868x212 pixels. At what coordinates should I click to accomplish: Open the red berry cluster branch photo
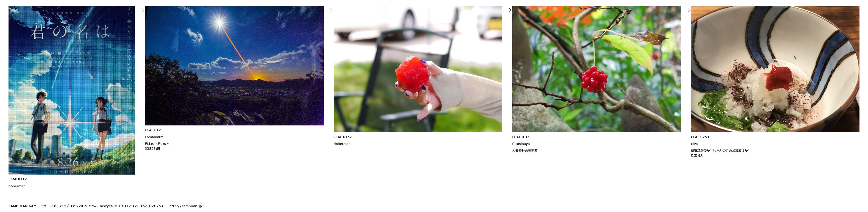(596, 69)
